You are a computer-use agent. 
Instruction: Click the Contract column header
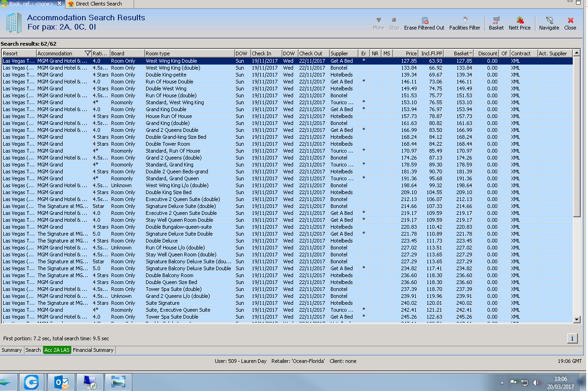pyautogui.click(x=523, y=53)
